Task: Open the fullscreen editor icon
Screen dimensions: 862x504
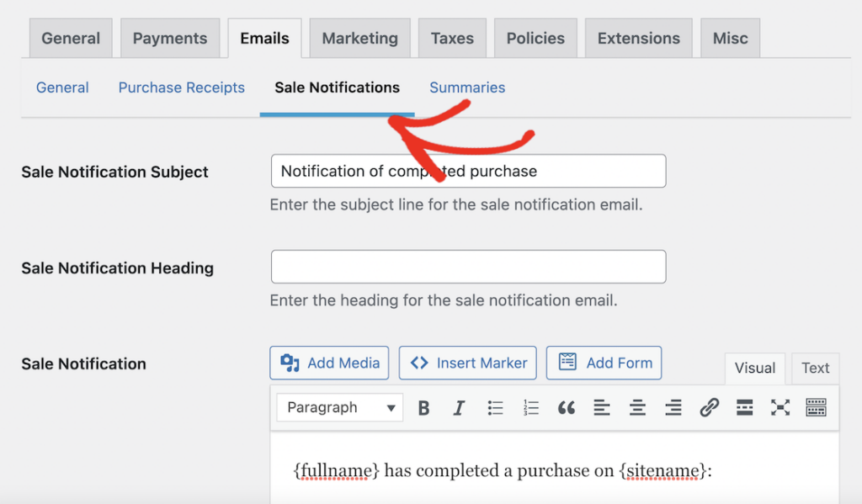Action: tap(780, 408)
